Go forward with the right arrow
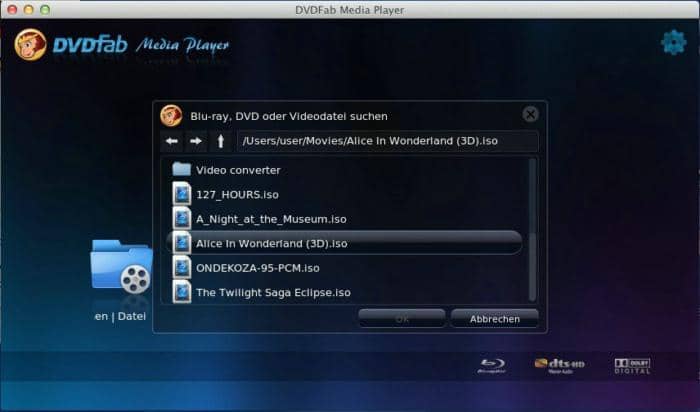The image size is (700, 412). tap(196, 141)
